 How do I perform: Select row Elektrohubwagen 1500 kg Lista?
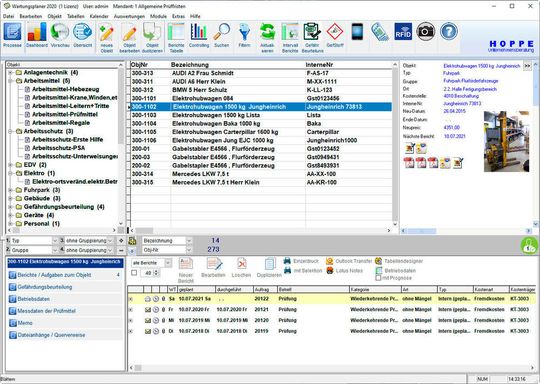pyautogui.click(x=261, y=115)
